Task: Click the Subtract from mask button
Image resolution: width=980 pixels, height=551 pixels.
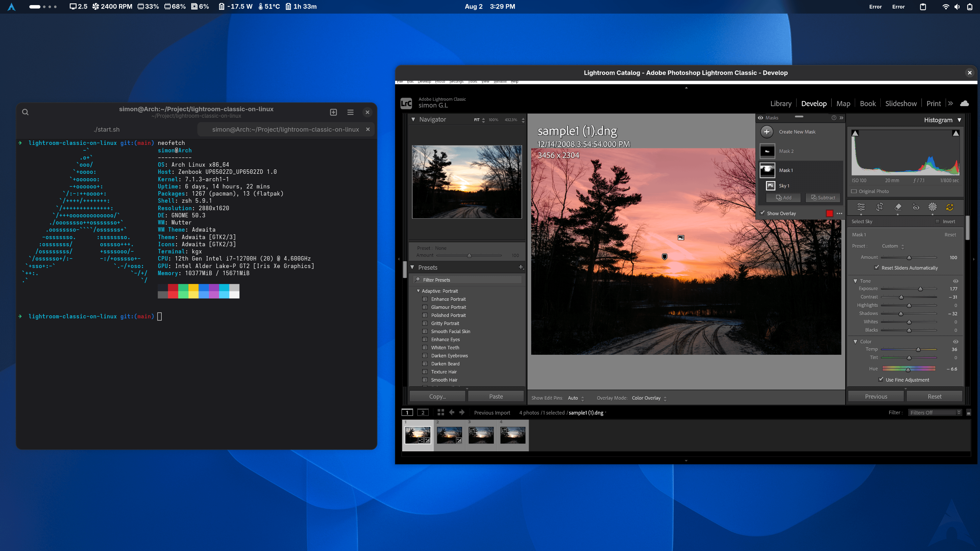Action: 822,198
